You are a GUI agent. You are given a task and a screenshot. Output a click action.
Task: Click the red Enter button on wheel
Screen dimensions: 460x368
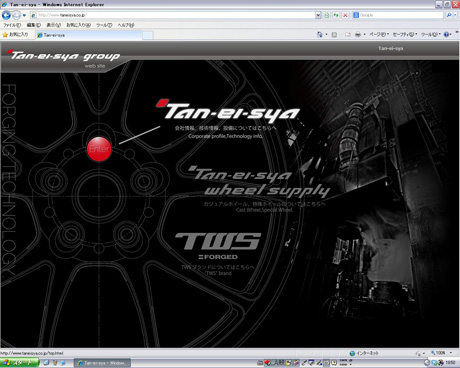[99, 149]
